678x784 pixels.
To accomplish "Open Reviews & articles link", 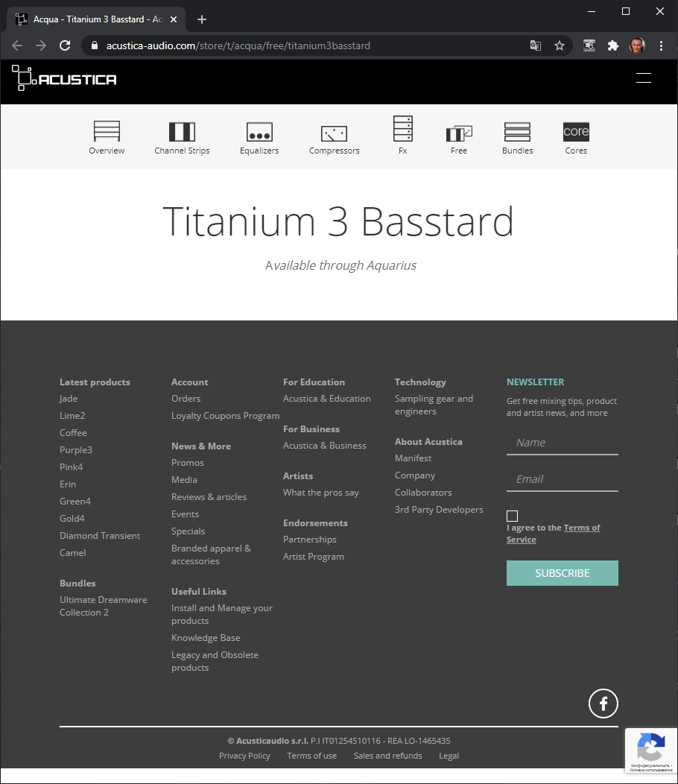I will (209, 496).
